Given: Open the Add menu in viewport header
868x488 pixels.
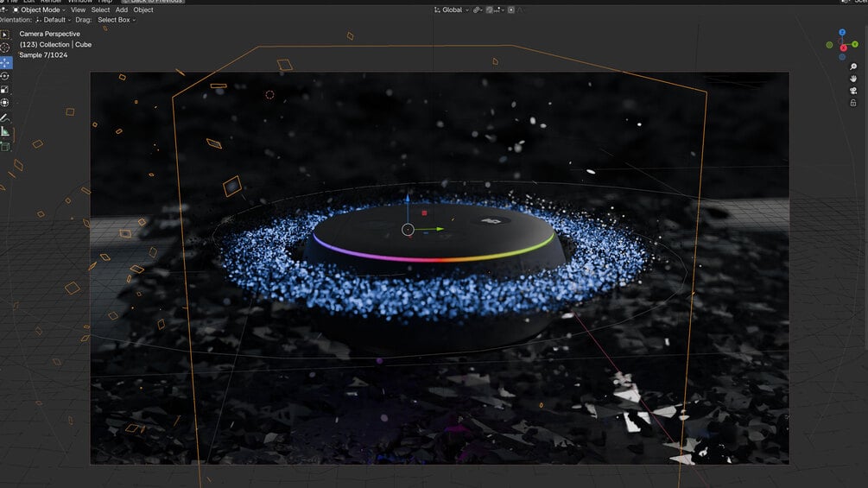Looking at the screenshot, I should (x=121, y=10).
